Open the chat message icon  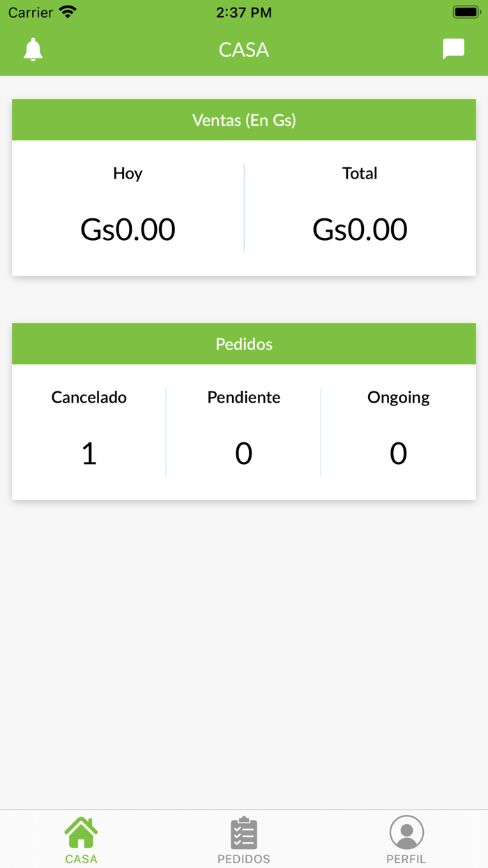click(x=454, y=49)
